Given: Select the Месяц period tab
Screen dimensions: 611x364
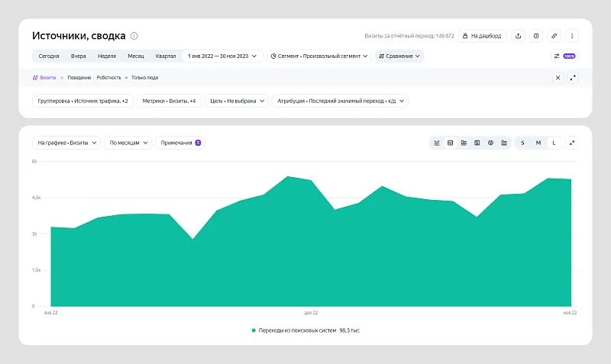Looking at the screenshot, I should pyautogui.click(x=136, y=56).
